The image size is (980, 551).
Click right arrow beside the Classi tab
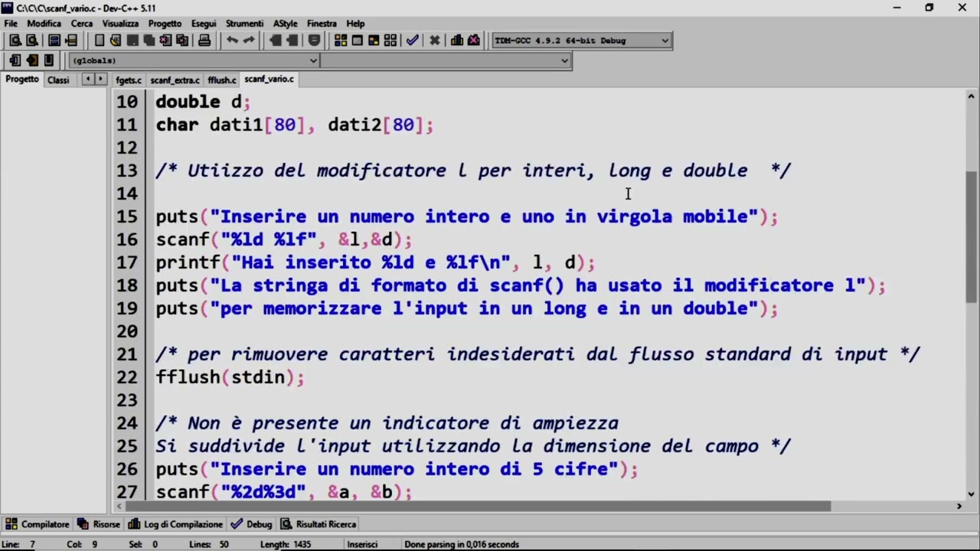[100, 80]
